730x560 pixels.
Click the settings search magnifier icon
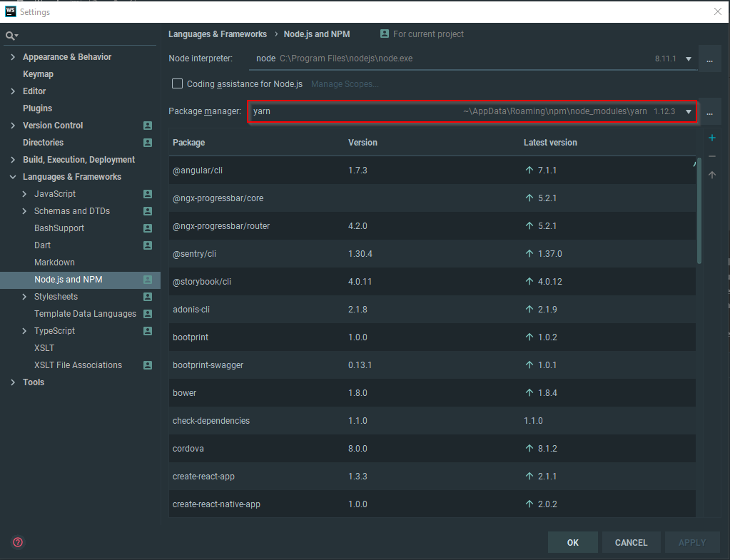(11, 36)
